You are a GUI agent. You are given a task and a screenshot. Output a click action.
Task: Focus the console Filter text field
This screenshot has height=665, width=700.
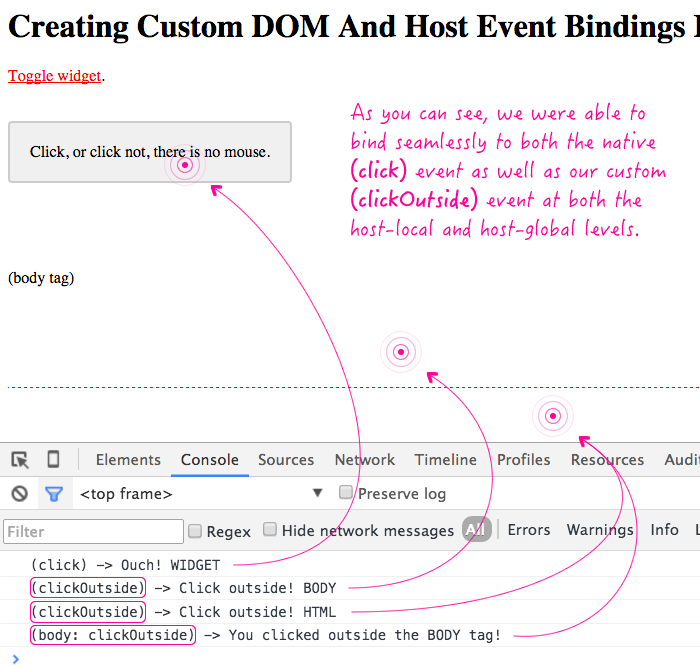tap(94, 531)
